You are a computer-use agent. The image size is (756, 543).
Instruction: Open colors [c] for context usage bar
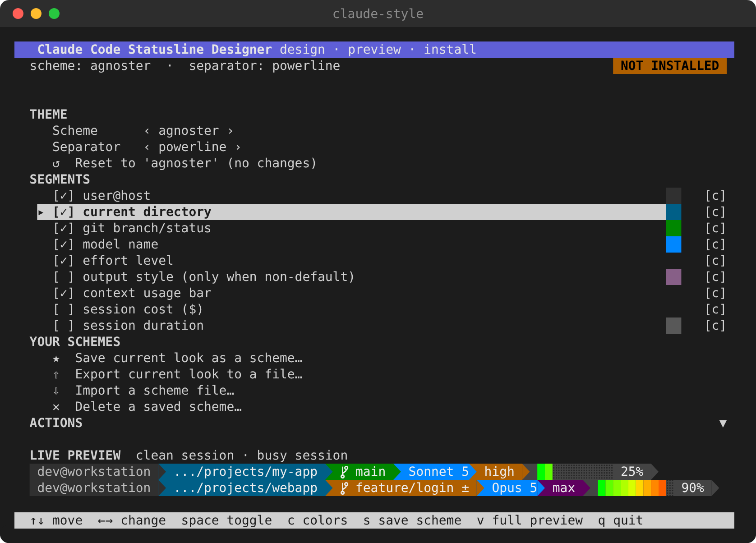point(715,293)
